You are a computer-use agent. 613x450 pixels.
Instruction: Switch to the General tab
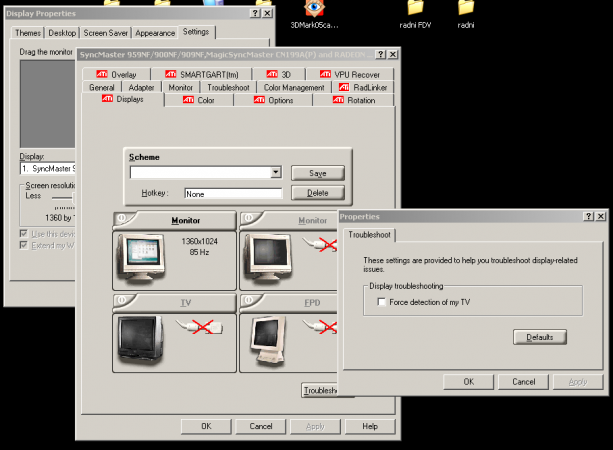[102, 87]
